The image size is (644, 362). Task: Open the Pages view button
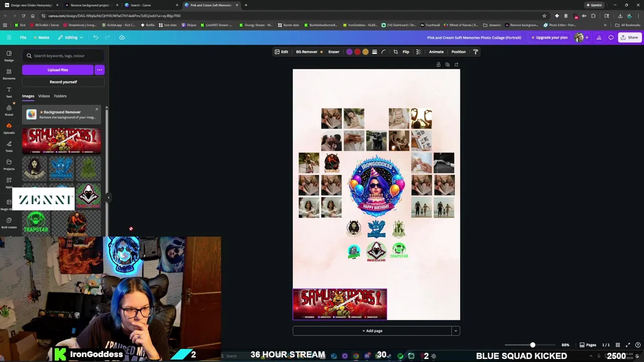588,345
